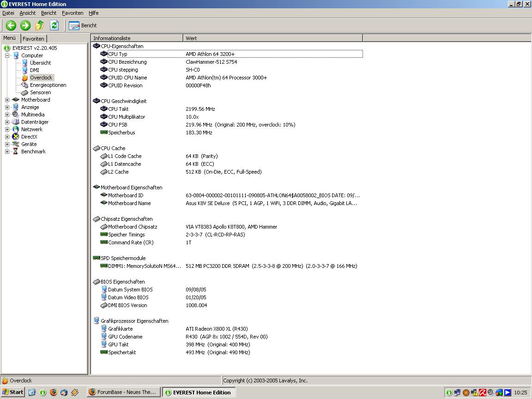The width and height of the screenshot is (532, 399).
Task: Expand the Motherboard tree node
Action: click(x=7, y=100)
